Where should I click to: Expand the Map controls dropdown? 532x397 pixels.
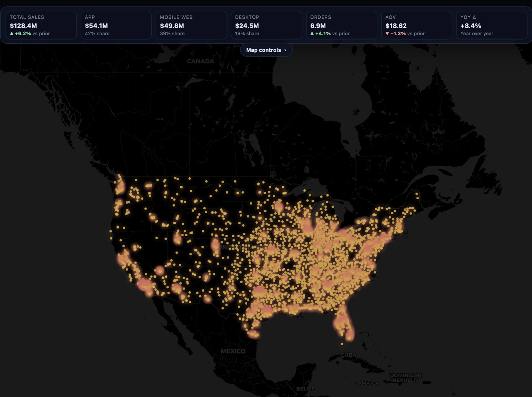(x=266, y=50)
